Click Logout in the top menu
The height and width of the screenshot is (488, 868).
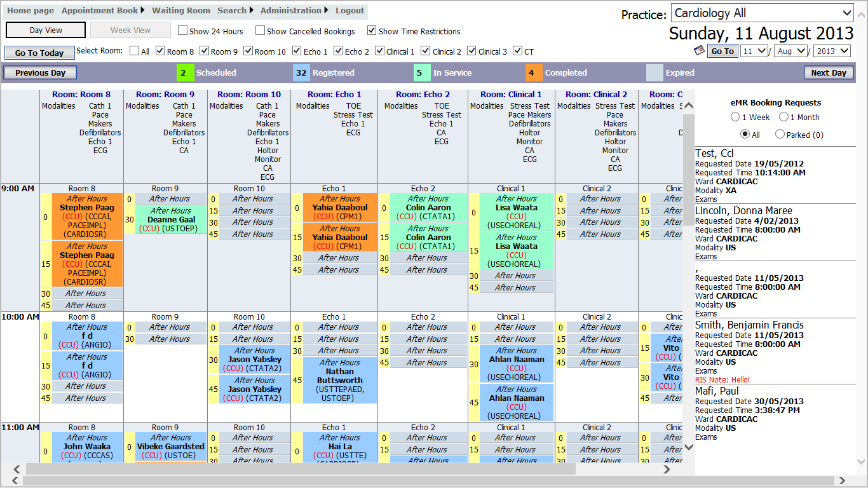349,10
